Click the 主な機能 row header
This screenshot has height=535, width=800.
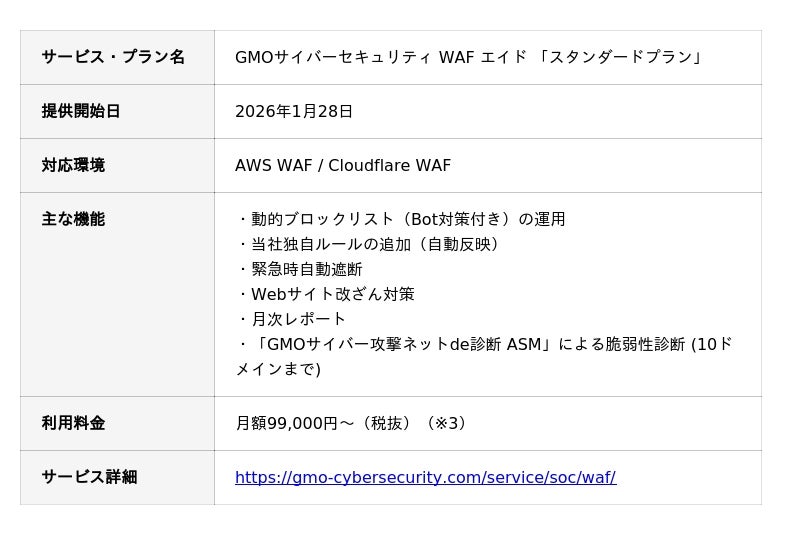point(73,219)
